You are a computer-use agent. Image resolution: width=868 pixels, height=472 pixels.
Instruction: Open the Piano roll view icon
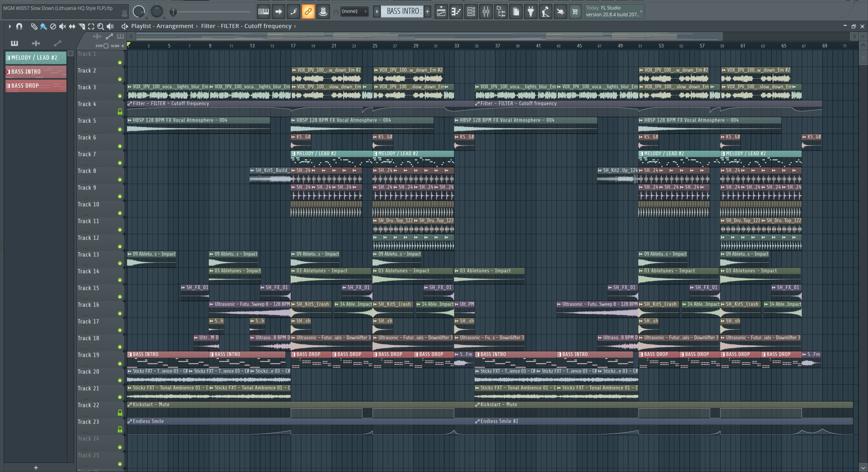[456, 11]
